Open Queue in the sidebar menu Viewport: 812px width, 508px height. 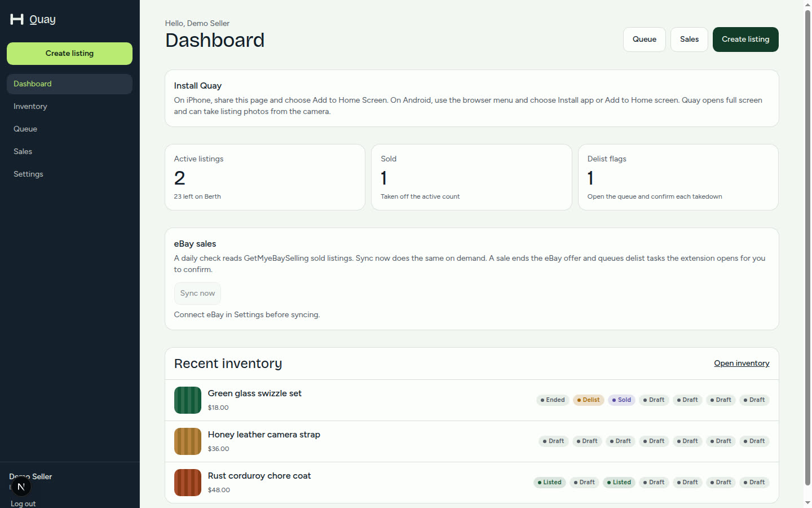[x=69, y=129]
